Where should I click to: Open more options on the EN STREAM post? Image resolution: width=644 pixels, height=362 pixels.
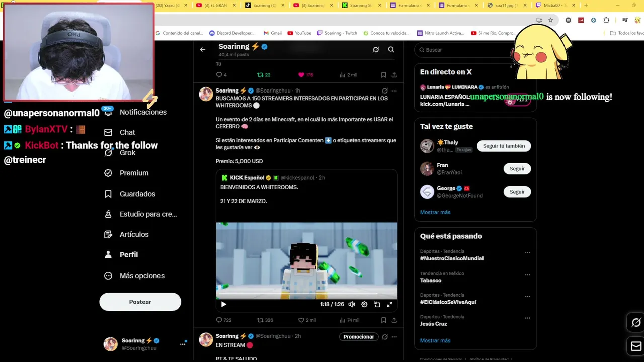(x=394, y=337)
